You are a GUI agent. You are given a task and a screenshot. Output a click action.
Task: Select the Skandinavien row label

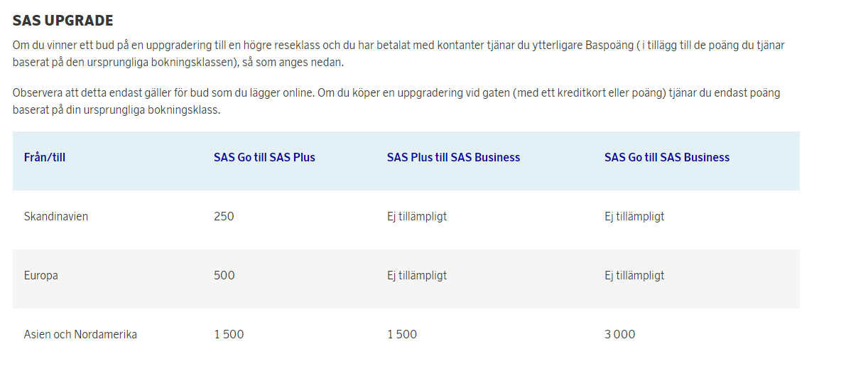click(x=56, y=216)
